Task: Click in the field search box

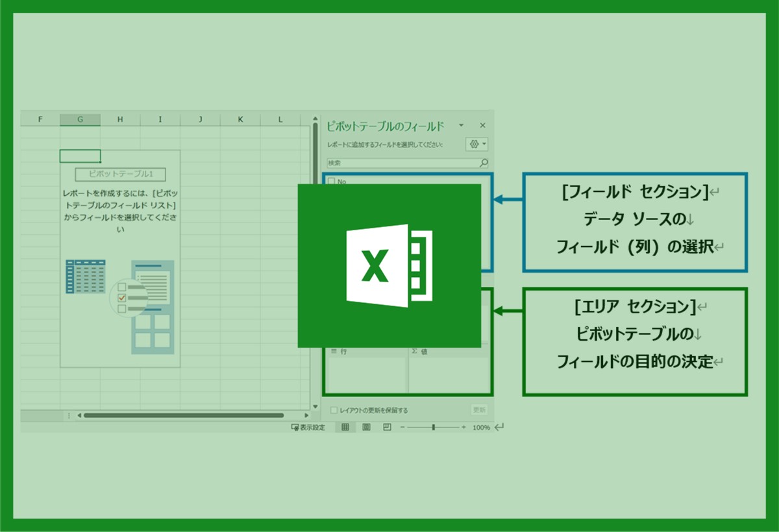Action: click(x=402, y=163)
